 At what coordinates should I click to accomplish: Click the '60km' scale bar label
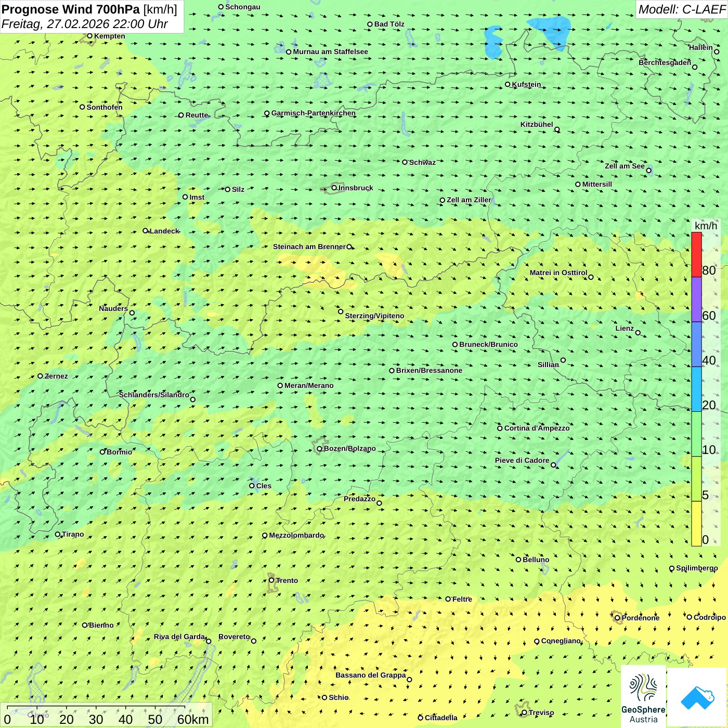click(x=193, y=719)
